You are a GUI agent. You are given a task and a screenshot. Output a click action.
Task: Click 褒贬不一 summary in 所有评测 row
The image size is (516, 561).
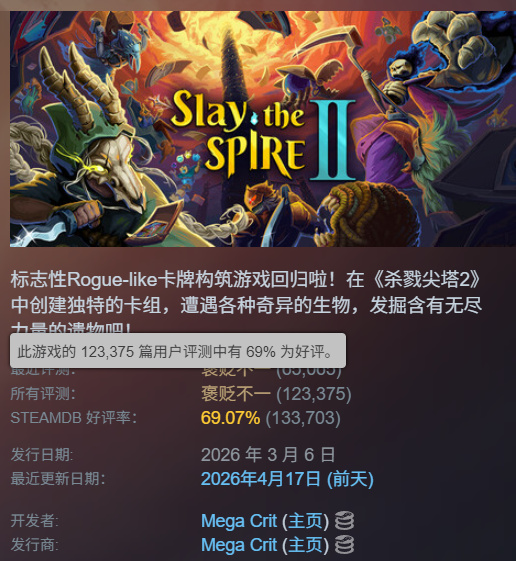[236, 394]
